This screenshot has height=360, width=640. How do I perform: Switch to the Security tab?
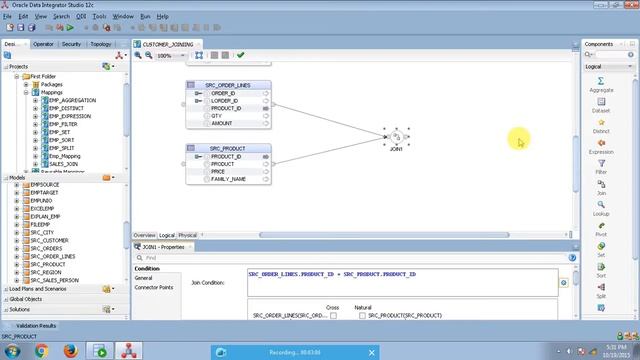(x=71, y=44)
